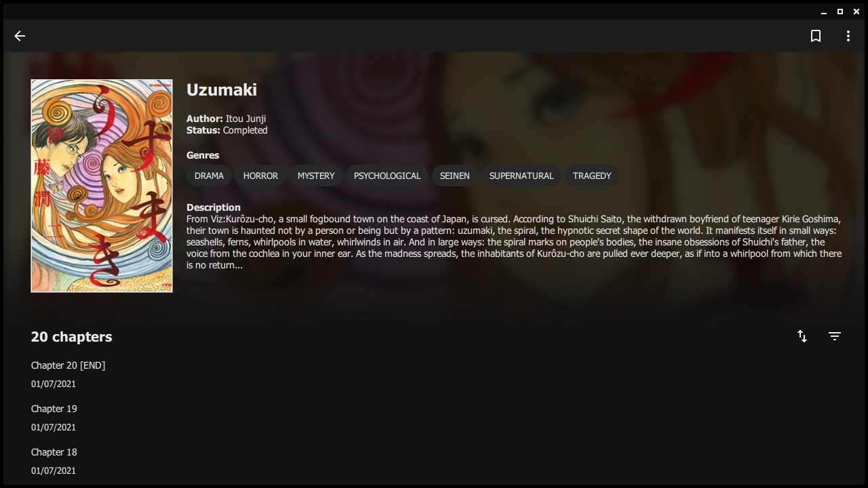Open Chapter 20 [END]
This screenshot has height=488, width=868.
point(434,374)
